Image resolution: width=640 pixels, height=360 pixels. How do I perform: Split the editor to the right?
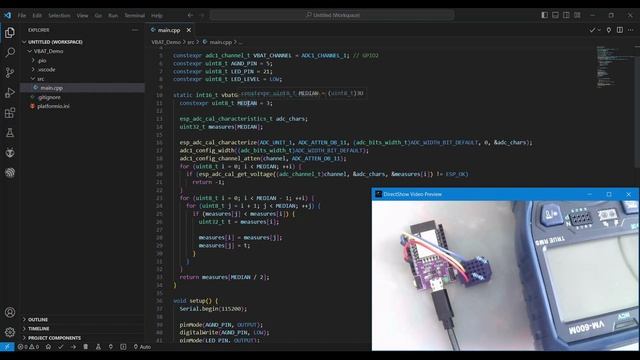coord(620,30)
